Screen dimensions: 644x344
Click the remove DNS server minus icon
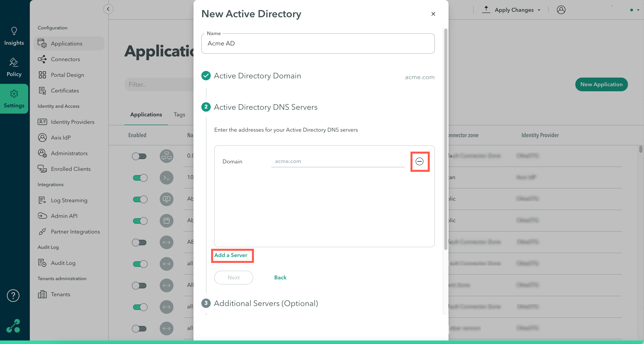click(x=419, y=161)
